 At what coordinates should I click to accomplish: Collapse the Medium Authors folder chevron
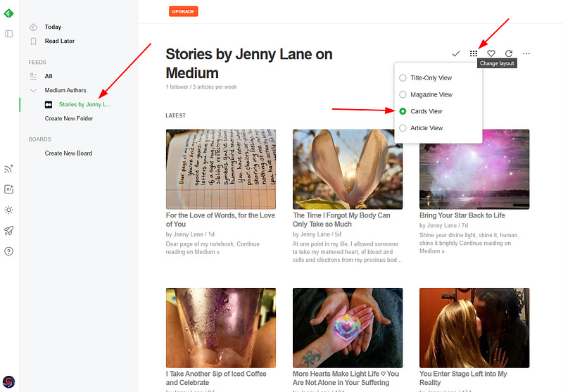point(33,91)
